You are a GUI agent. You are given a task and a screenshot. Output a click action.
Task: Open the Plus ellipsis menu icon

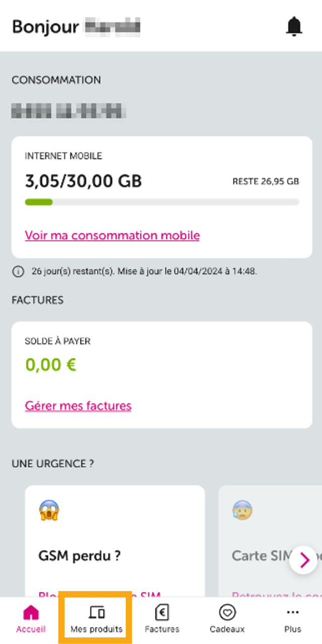tap(292, 610)
